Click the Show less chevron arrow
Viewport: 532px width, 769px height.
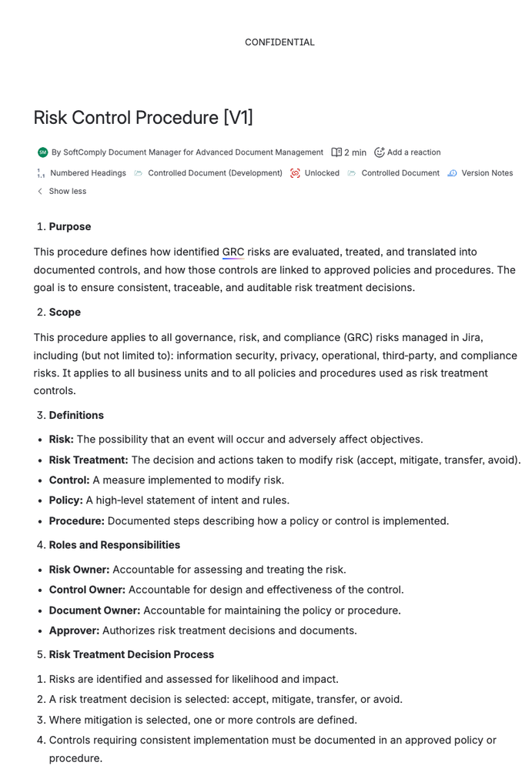point(39,191)
